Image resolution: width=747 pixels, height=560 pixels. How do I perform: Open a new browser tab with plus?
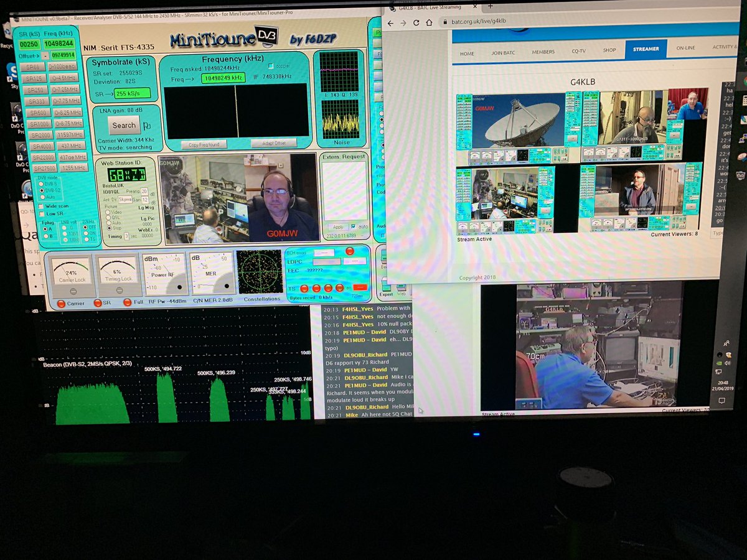(490, 6)
